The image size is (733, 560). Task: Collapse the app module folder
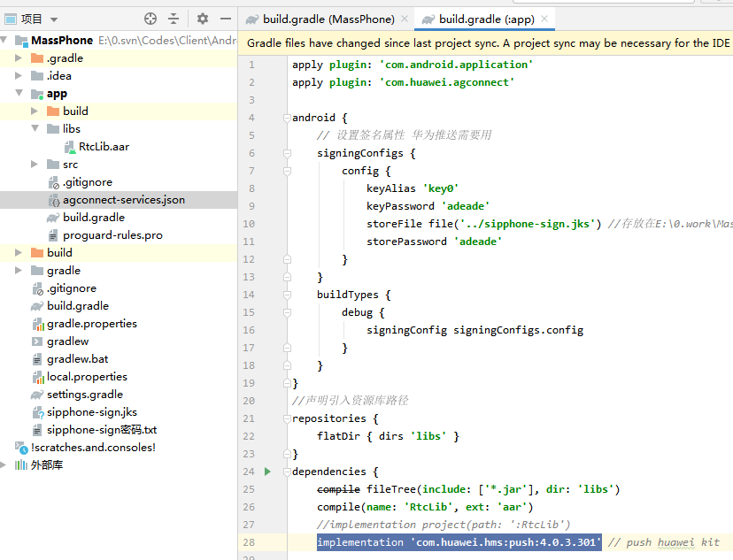click(19, 93)
